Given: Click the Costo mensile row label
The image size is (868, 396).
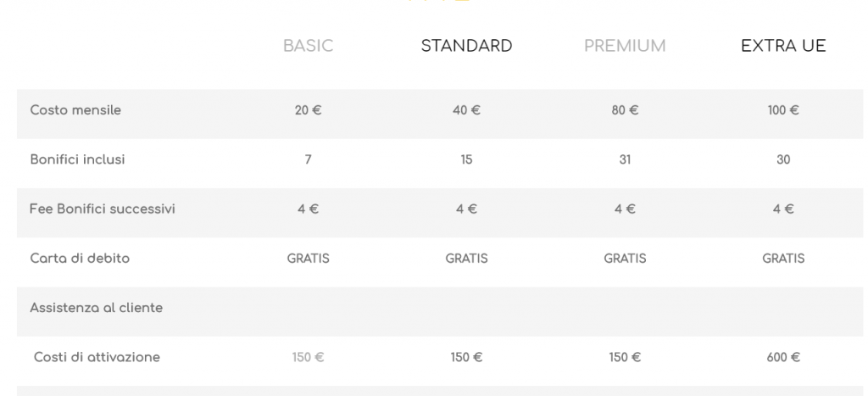Looking at the screenshot, I should (x=75, y=110).
